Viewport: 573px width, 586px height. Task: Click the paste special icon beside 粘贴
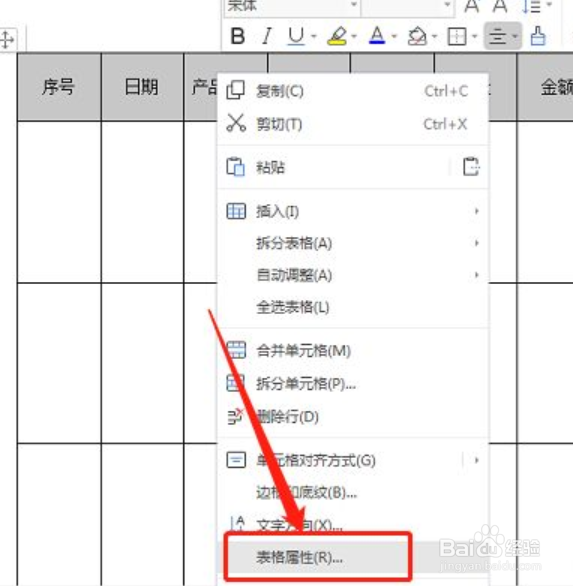click(471, 167)
